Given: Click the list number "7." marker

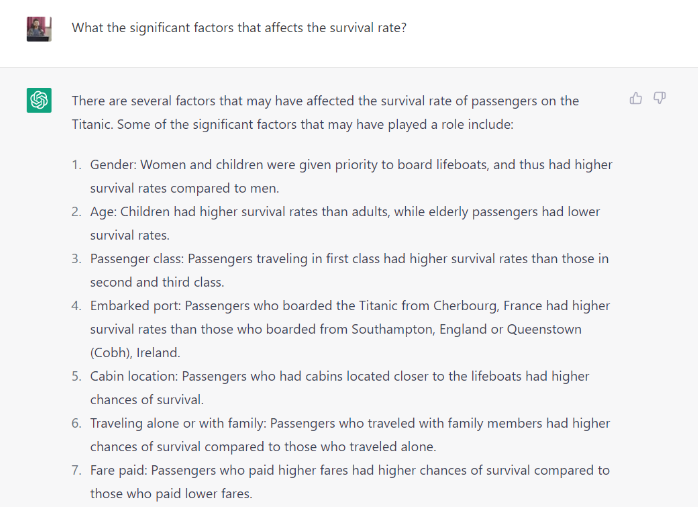Looking at the screenshot, I should tap(77, 470).
